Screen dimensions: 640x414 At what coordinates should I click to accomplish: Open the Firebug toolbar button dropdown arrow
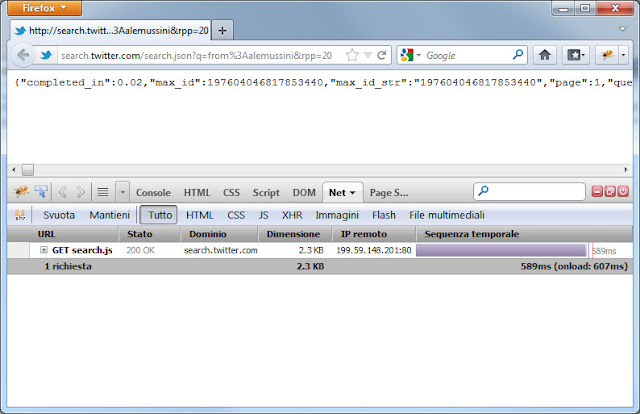(623, 55)
